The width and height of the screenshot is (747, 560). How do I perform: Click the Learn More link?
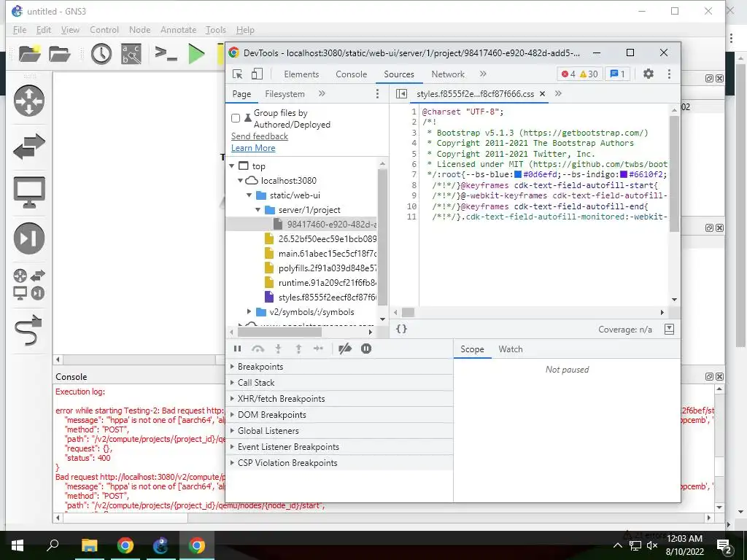[x=253, y=148]
